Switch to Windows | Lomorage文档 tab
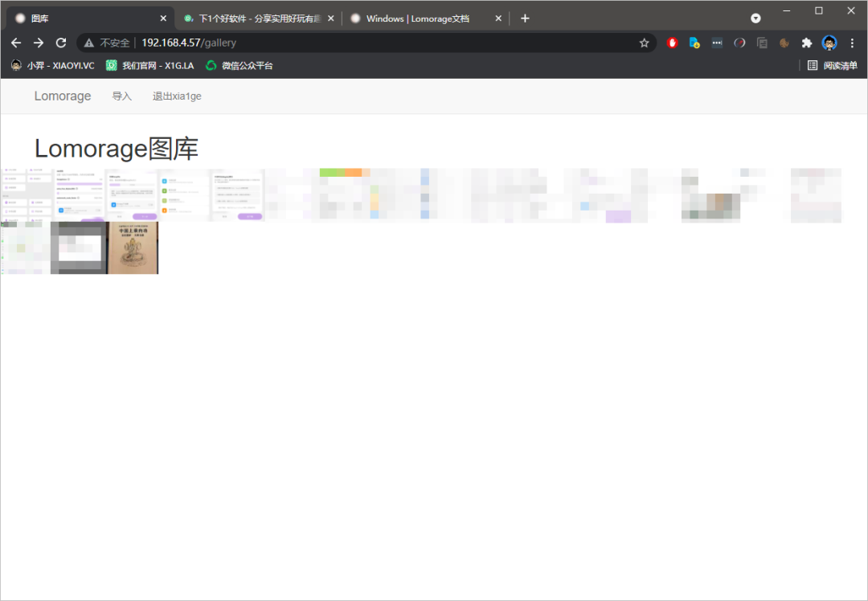 coord(425,18)
